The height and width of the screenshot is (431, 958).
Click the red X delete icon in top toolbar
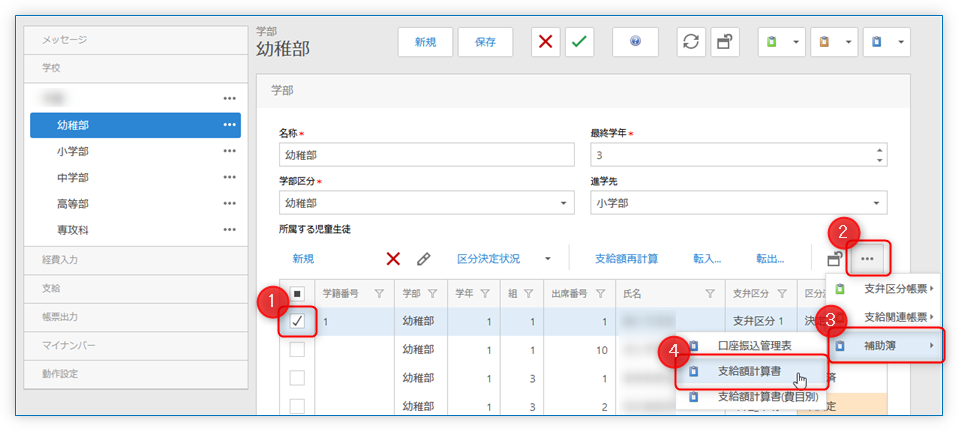546,42
